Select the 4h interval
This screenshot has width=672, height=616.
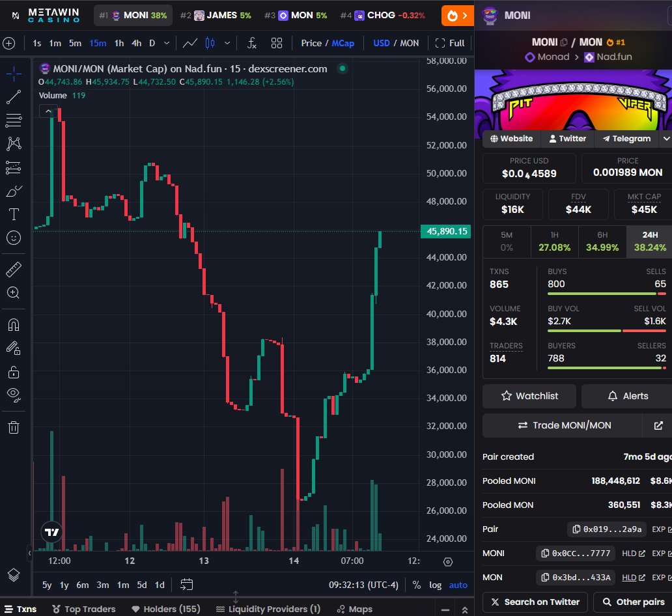[136, 43]
